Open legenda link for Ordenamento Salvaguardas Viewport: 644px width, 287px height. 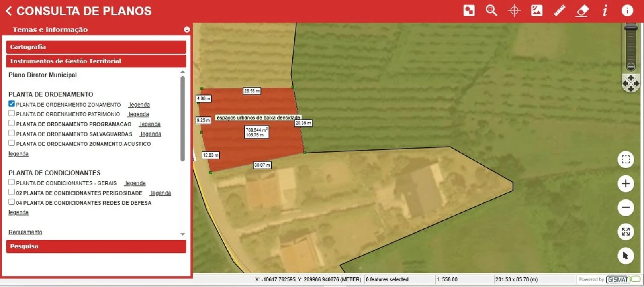coord(151,134)
